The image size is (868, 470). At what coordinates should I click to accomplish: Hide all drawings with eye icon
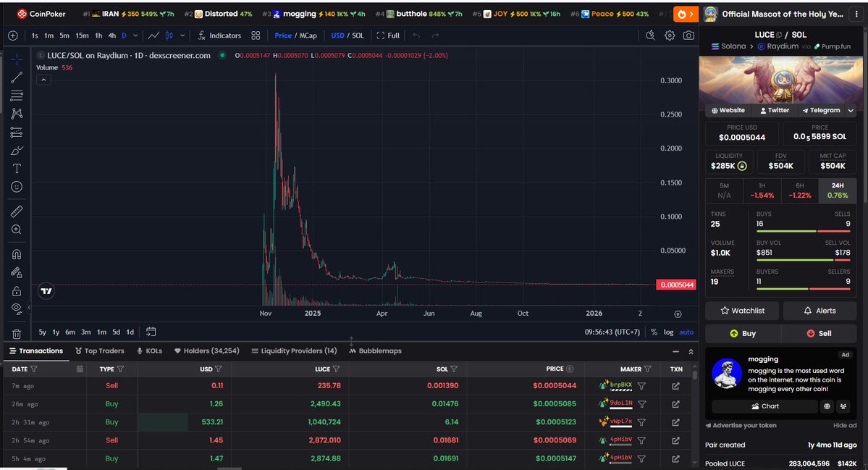[17, 309]
